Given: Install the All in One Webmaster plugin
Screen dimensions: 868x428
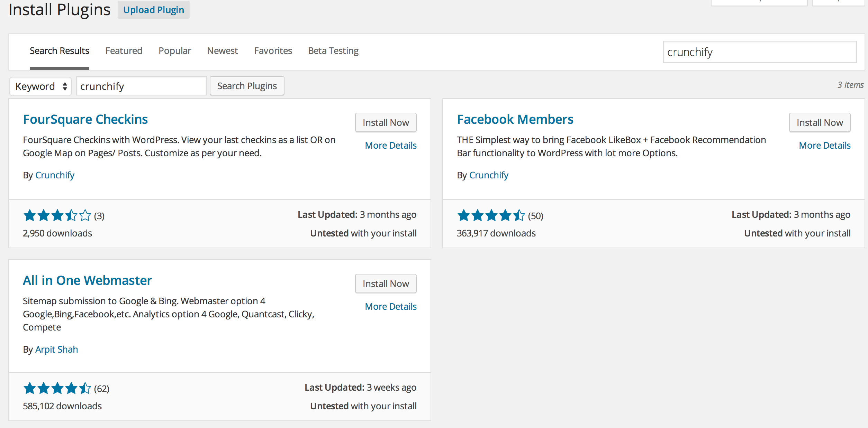Looking at the screenshot, I should pos(386,283).
